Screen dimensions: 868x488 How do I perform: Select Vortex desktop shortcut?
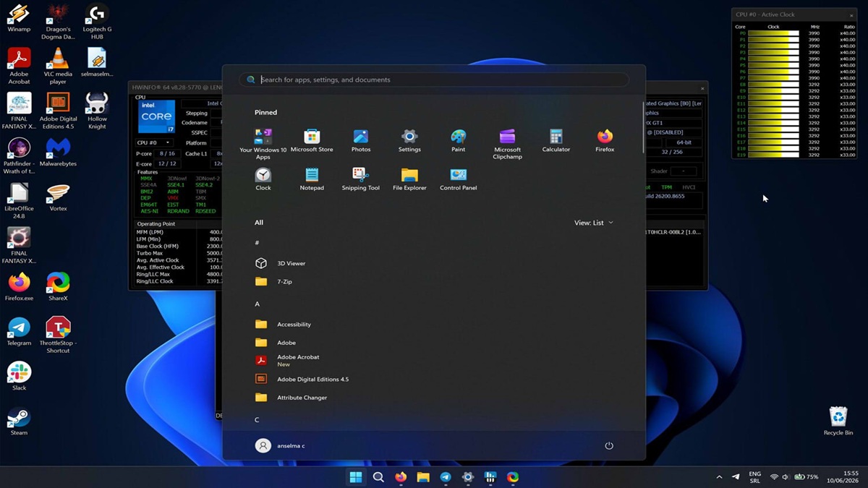click(58, 197)
